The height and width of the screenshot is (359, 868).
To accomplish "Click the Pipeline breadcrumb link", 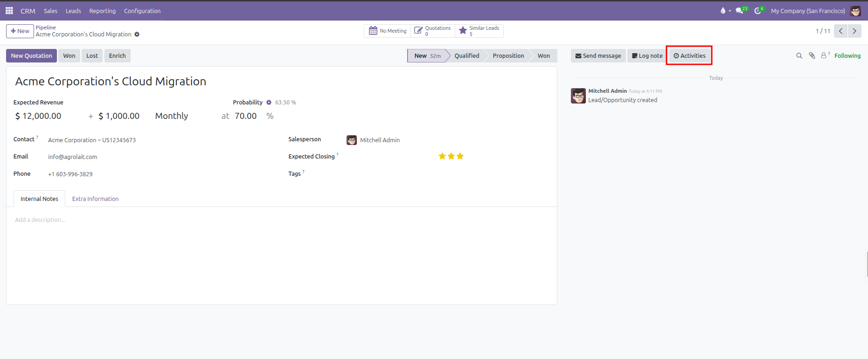I will (x=46, y=28).
